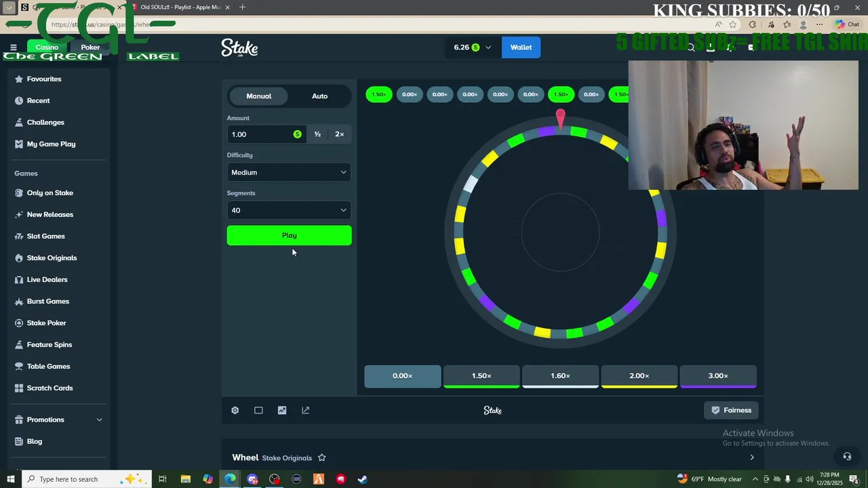Open browser extensions puzzle icon
Image resolution: width=868 pixels, height=488 pixels.
(x=752, y=24)
